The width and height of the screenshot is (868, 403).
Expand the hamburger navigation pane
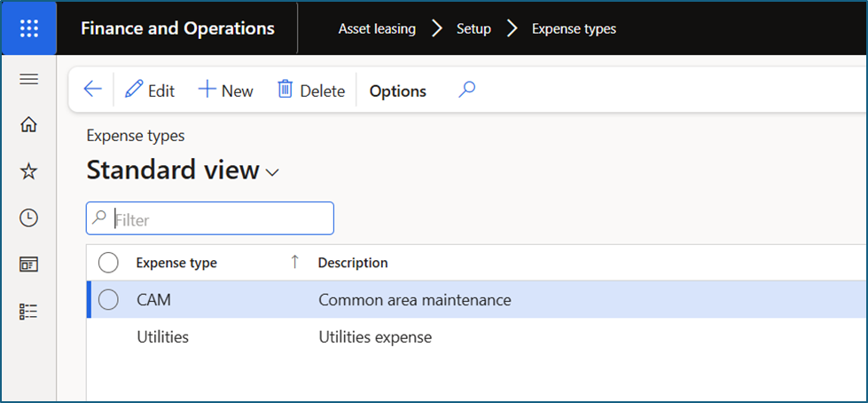28,79
